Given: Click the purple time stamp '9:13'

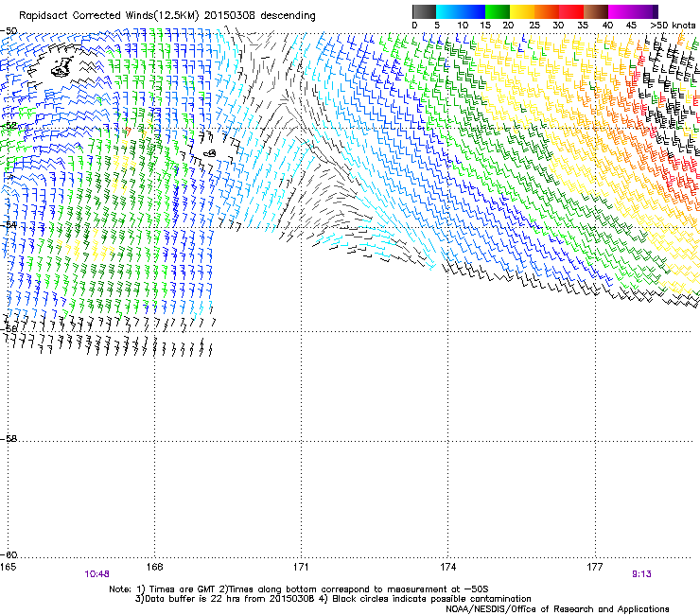Looking at the screenshot, I should tap(641, 574).
